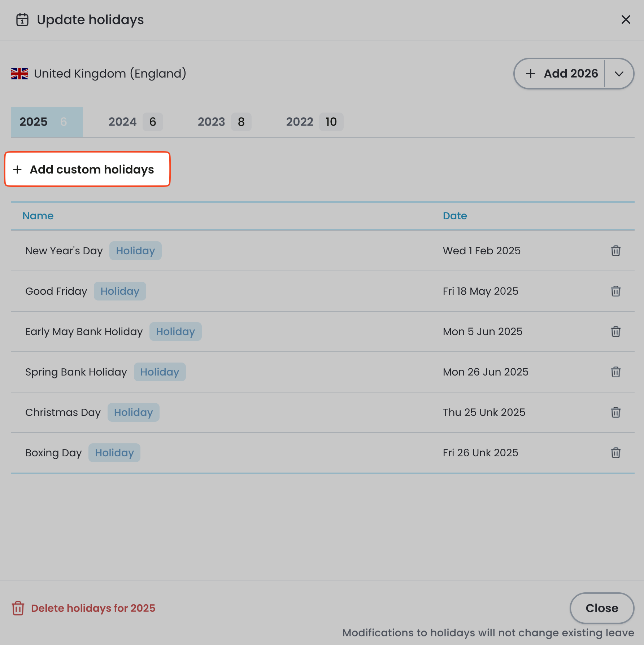Delete the New Year's Day holiday
Viewport: 644px width, 645px height.
615,251
